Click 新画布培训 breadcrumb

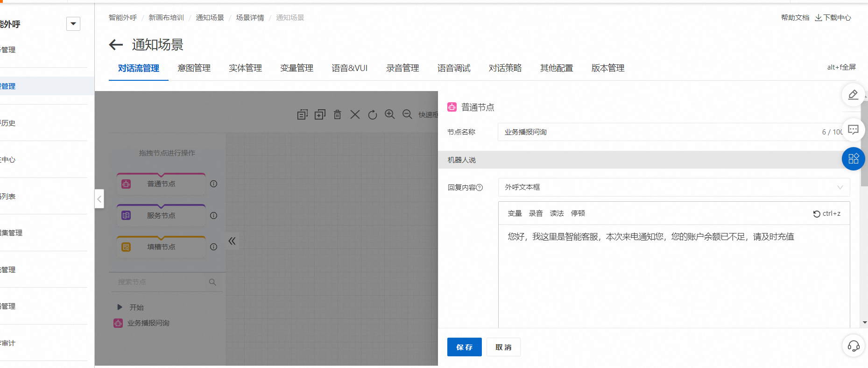pos(166,18)
